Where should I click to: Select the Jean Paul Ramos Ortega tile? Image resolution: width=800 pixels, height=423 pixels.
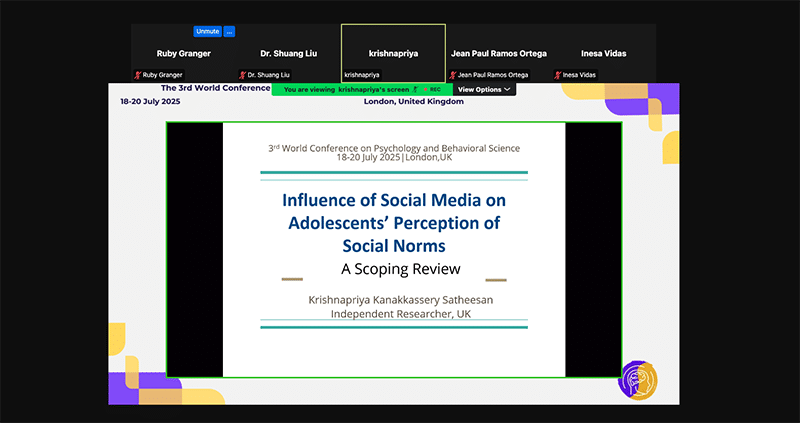coord(497,52)
